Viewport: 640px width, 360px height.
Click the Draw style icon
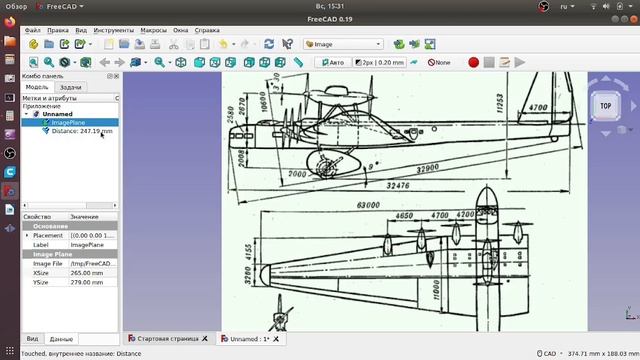(64, 62)
